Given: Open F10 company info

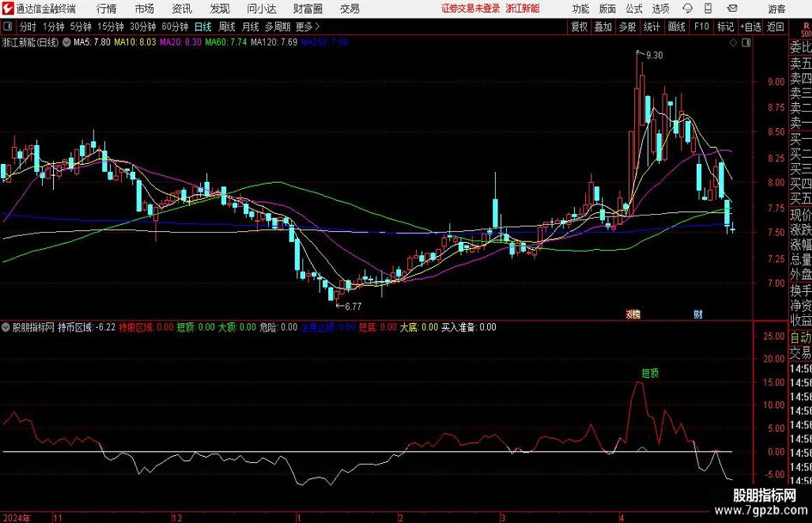Looking at the screenshot, I should tap(701, 27).
